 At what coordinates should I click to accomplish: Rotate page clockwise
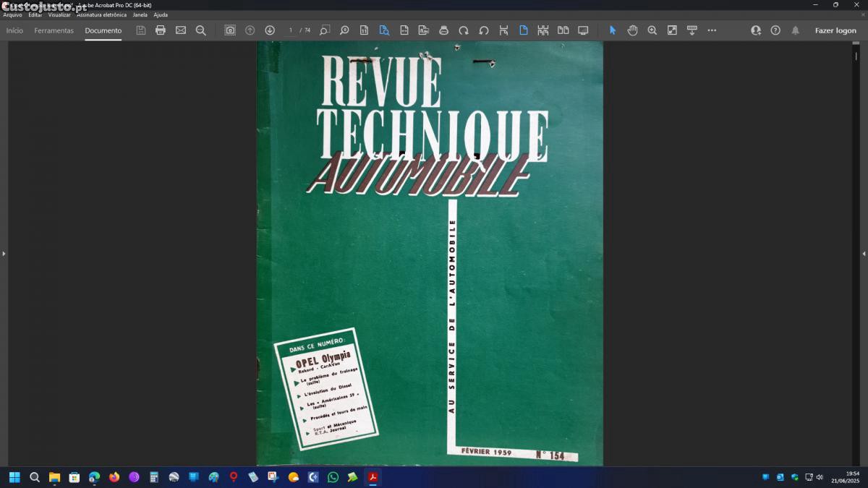coord(464,30)
